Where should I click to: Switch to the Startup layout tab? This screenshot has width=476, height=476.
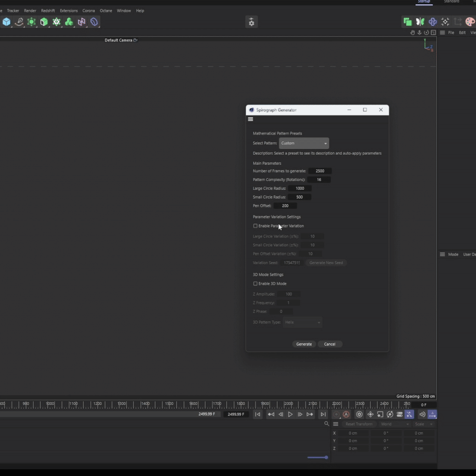tap(424, 2)
